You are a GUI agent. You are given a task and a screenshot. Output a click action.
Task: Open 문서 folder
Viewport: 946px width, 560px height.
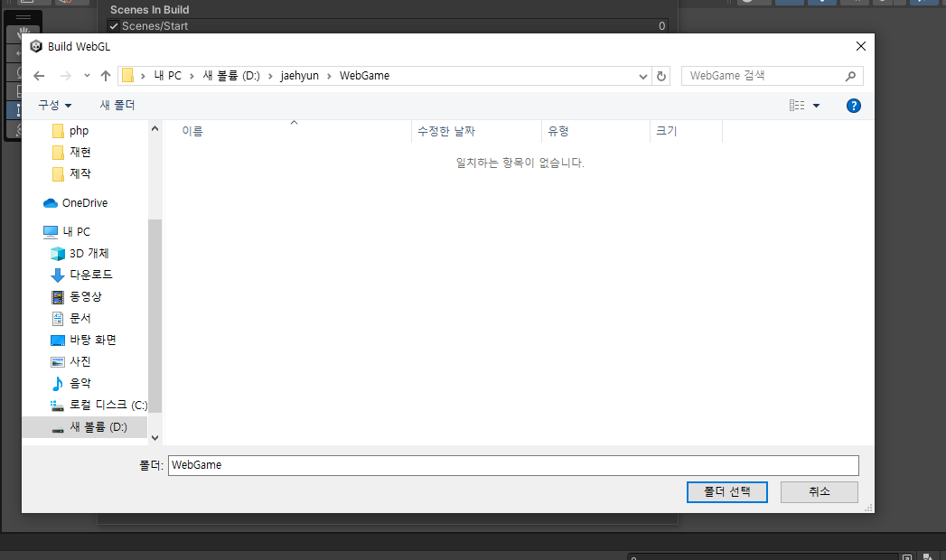tap(80, 318)
